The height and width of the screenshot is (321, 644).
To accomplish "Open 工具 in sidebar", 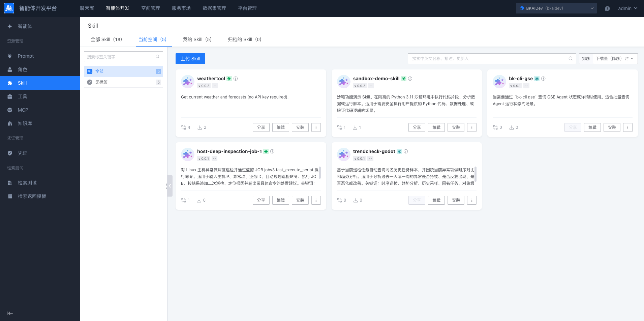I will pos(40,96).
